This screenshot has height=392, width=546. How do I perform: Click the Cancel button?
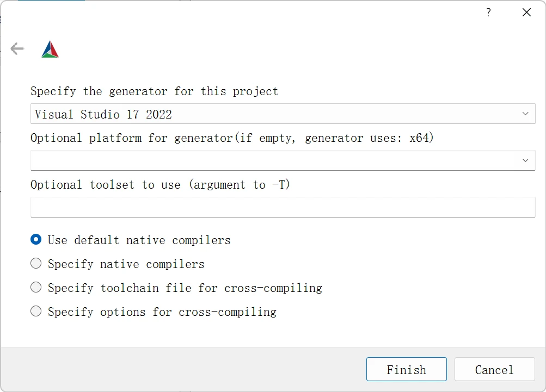[494, 370]
